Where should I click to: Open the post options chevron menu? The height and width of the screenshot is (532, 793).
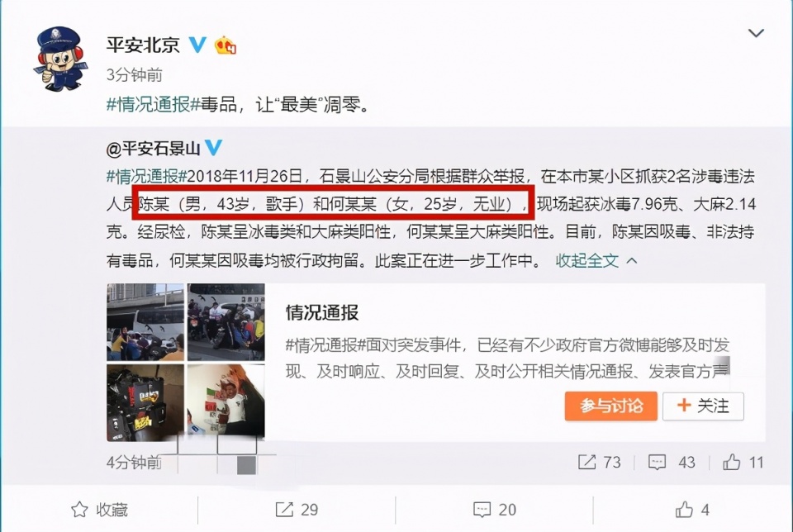756,33
